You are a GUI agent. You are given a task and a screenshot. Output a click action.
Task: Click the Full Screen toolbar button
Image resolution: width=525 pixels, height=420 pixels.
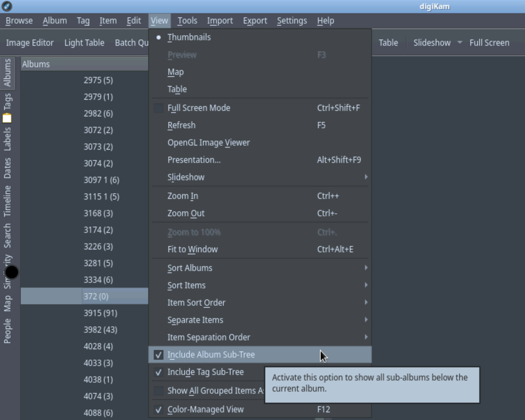[489, 43]
